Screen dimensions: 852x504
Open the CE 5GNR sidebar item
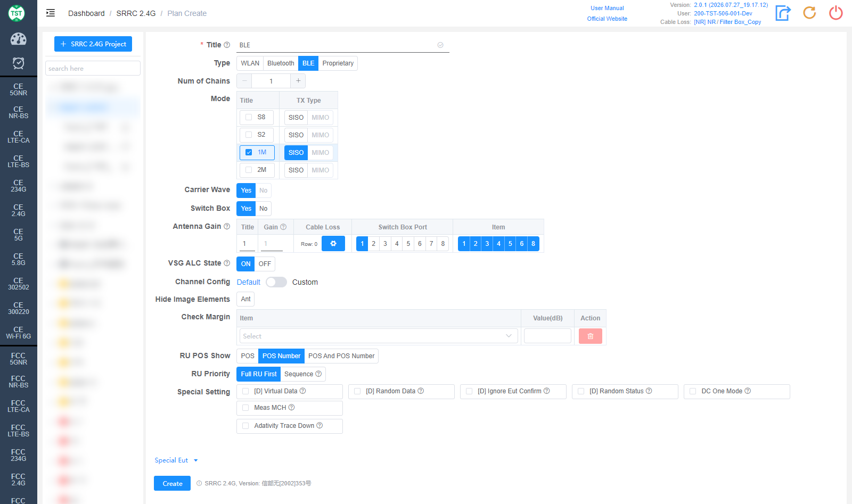point(18,89)
